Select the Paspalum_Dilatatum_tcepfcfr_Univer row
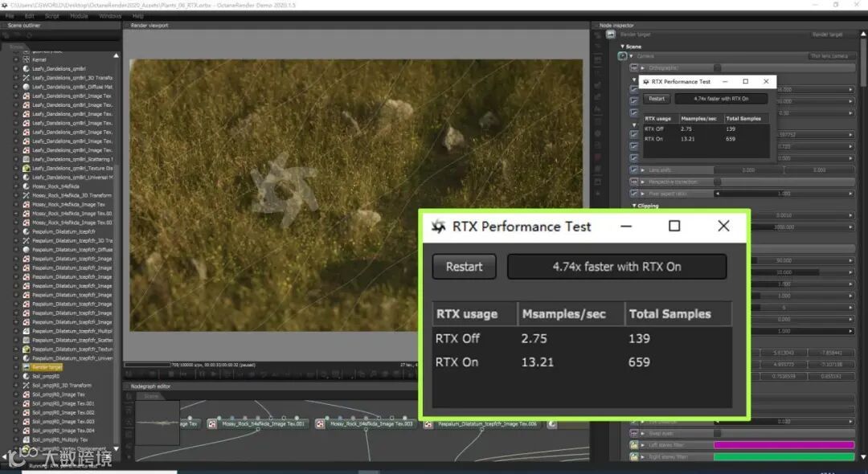Screen dimensions: 868x474 (x=72, y=358)
